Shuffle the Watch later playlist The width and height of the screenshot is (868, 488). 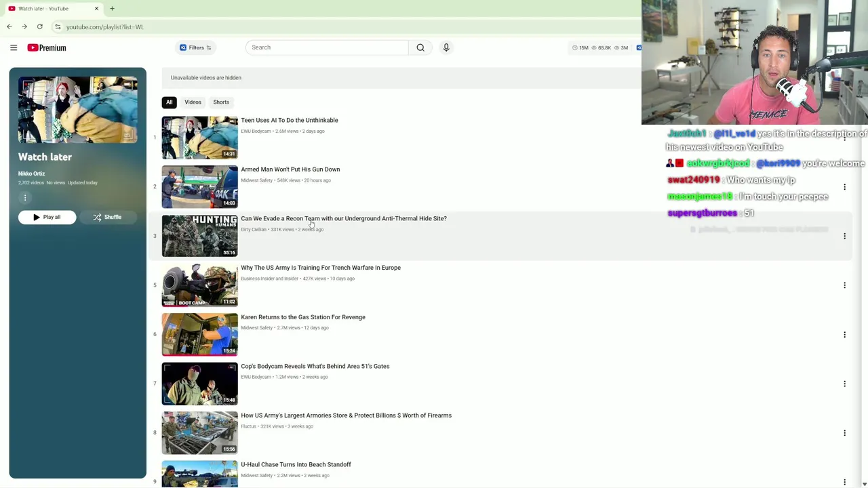point(107,217)
